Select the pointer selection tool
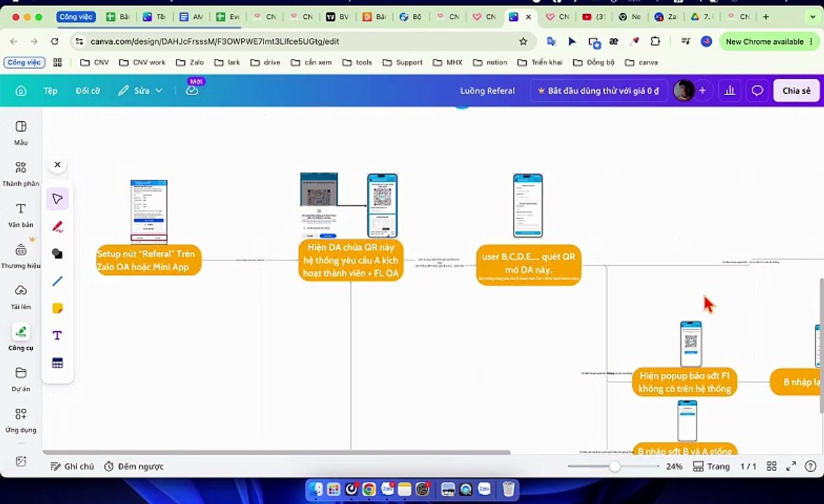Screen dimensions: 824x504 pos(57,199)
